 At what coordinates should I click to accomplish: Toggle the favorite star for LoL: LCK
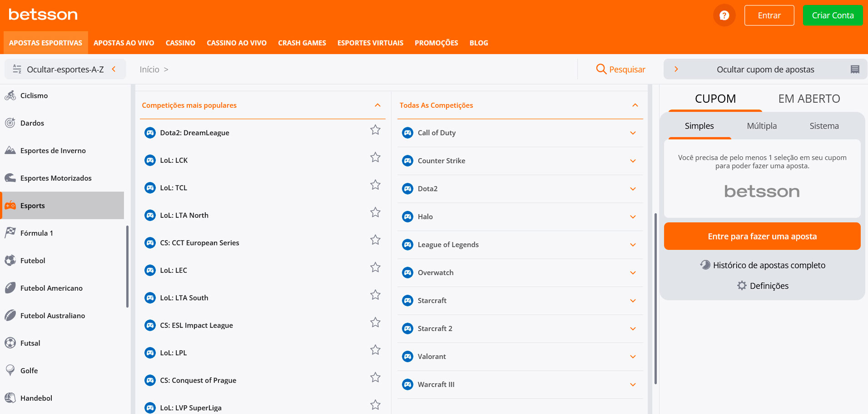pyautogui.click(x=375, y=157)
